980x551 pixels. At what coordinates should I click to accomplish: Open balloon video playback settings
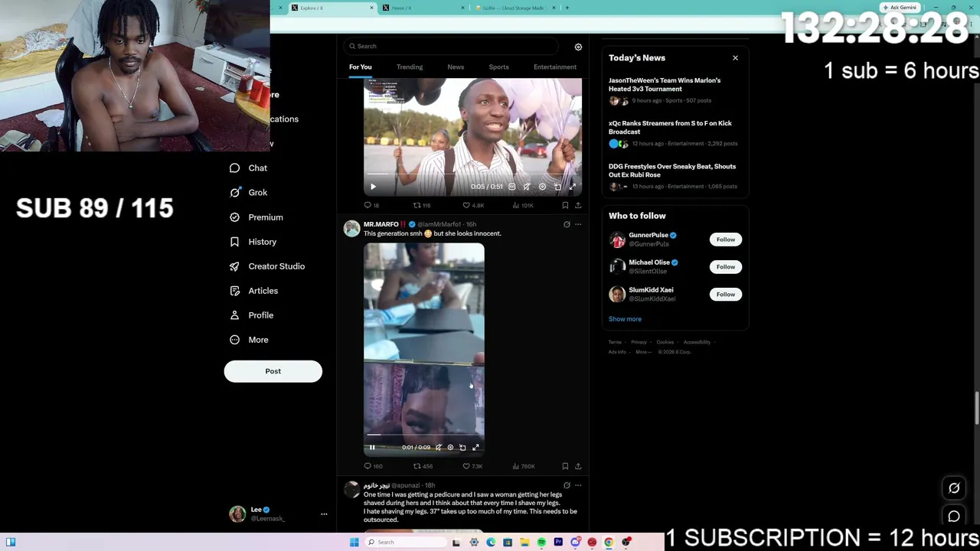point(542,187)
